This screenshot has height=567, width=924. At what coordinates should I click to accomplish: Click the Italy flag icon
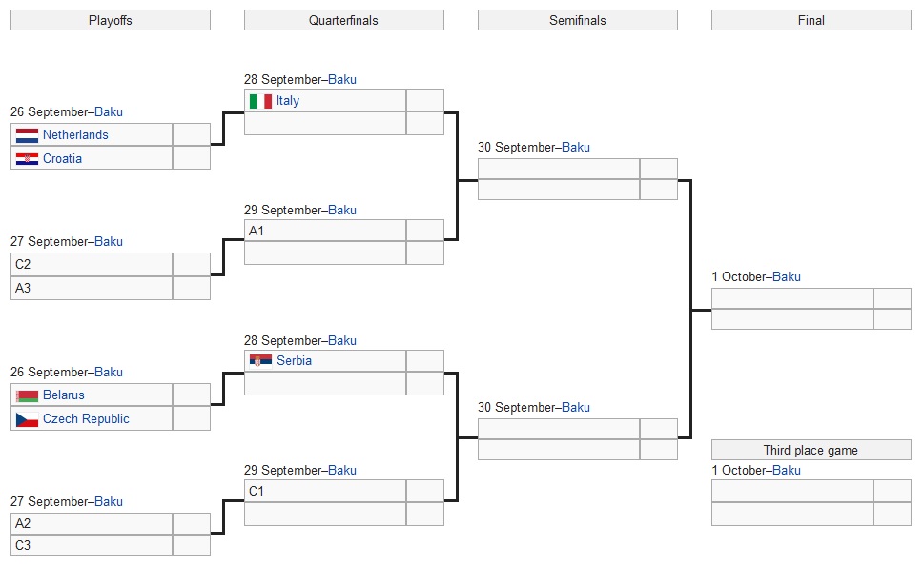260,101
